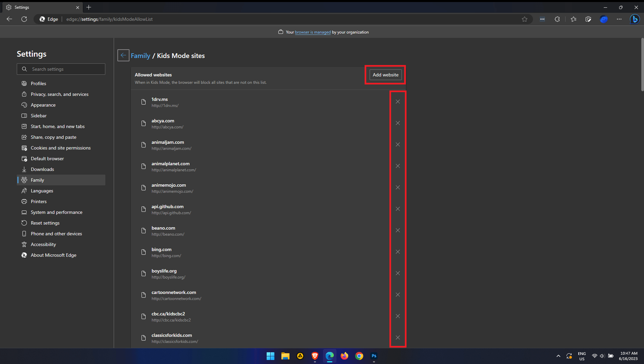Open Firefox from the taskbar
Image resolution: width=644 pixels, height=364 pixels.
(x=344, y=356)
